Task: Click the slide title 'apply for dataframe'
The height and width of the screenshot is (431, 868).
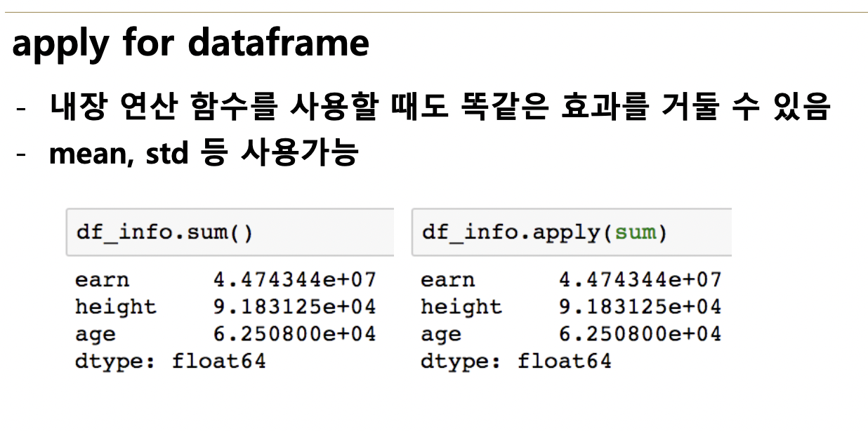Action: click(x=190, y=44)
